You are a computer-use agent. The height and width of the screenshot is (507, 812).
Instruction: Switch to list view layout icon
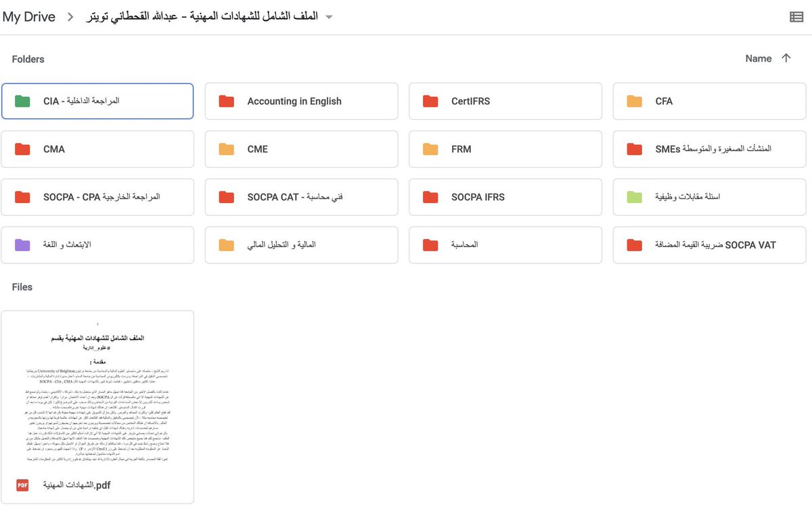(x=796, y=17)
